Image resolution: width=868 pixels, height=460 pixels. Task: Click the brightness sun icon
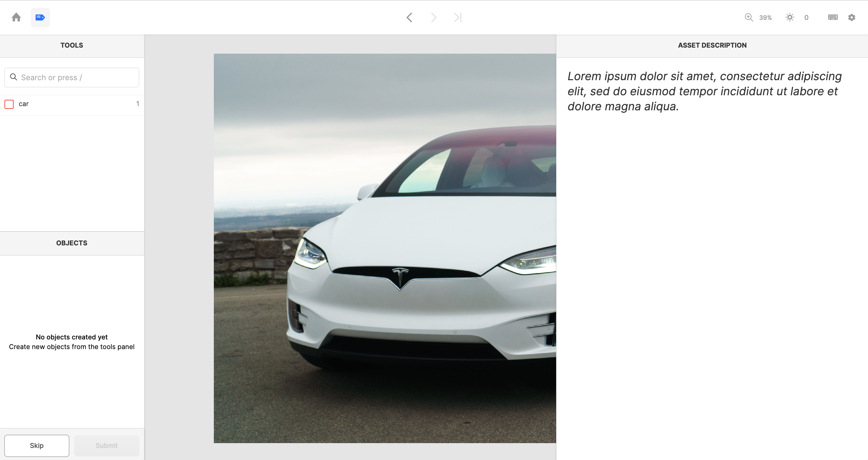[x=790, y=17]
